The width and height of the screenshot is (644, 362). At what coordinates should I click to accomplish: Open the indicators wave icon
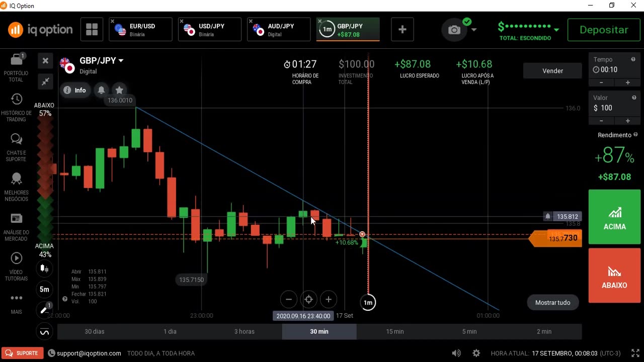click(x=45, y=332)
